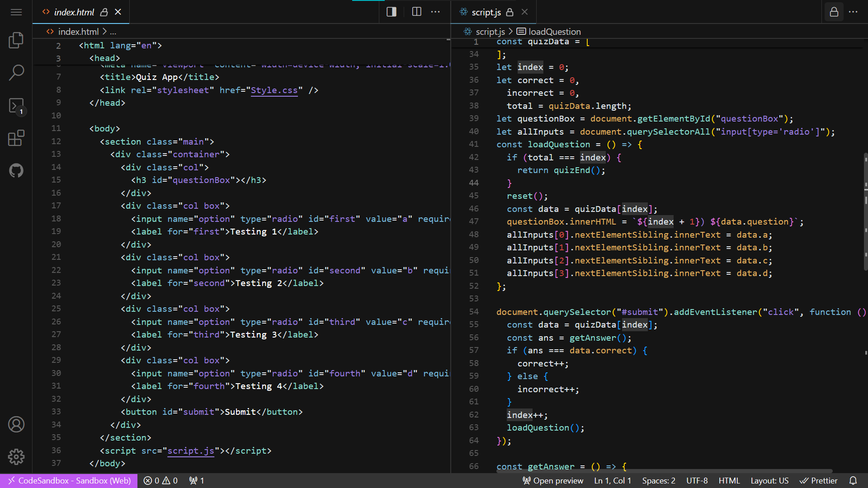The height and width of the screenshot is (488, 868).
Task: Click the lock icon on script.js tab
Action: click(x=510, y=12)
